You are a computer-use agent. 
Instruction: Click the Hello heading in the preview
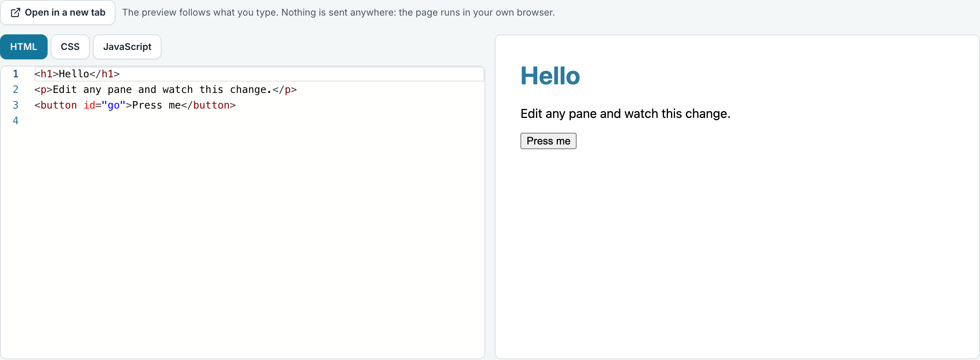click(550, 76)
